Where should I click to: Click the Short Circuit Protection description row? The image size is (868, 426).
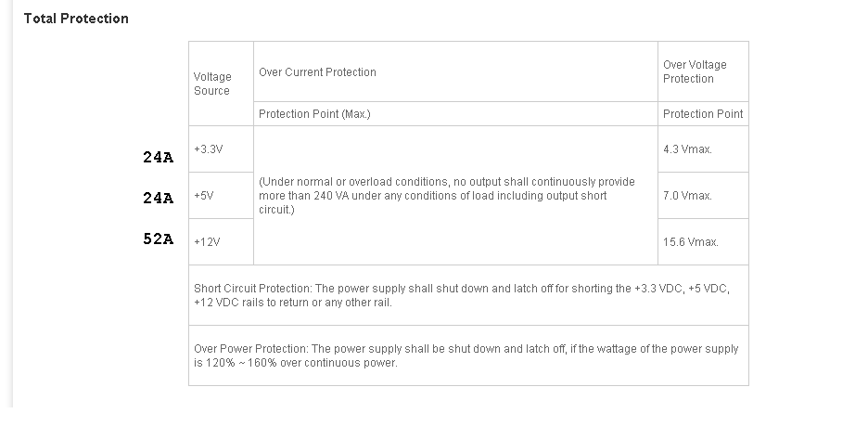point(469,295)
